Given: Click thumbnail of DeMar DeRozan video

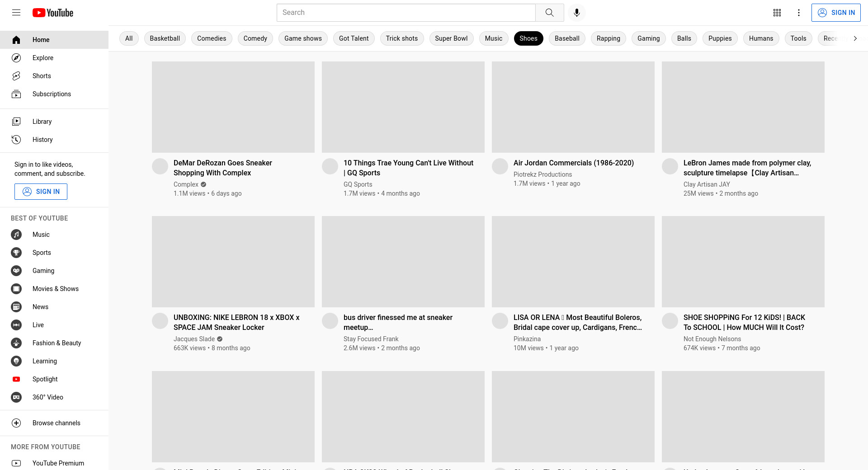Looking at the screenshot, I should (x=233, y=107).
